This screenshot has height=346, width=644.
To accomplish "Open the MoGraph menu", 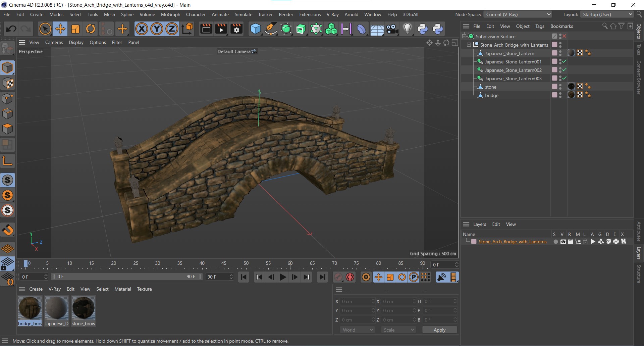I will click(x=170, y=14).
